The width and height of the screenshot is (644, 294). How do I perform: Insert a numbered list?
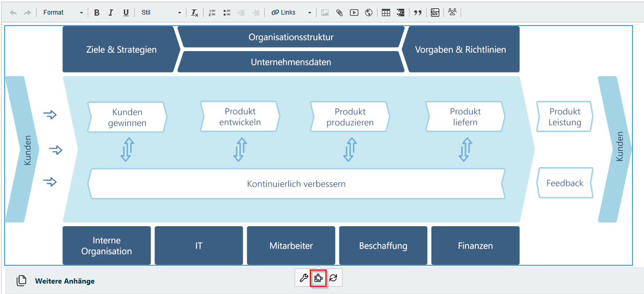212,13
